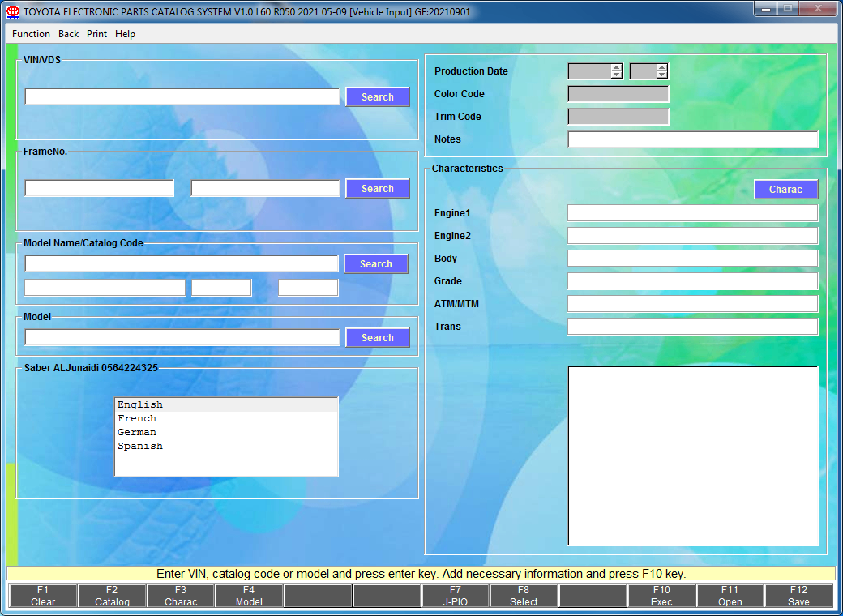Close the parts catalog window
The height and width of the screenshot is (616, 843).
click(818, 8)
